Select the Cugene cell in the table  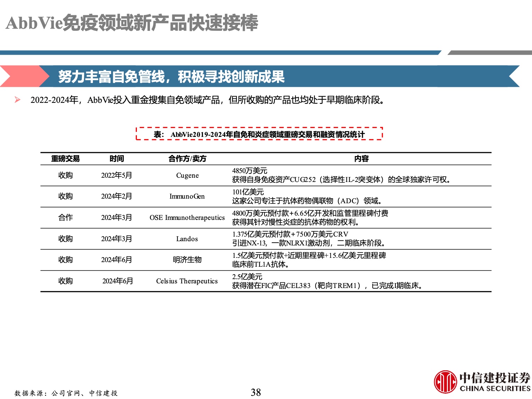click(187, 175)
